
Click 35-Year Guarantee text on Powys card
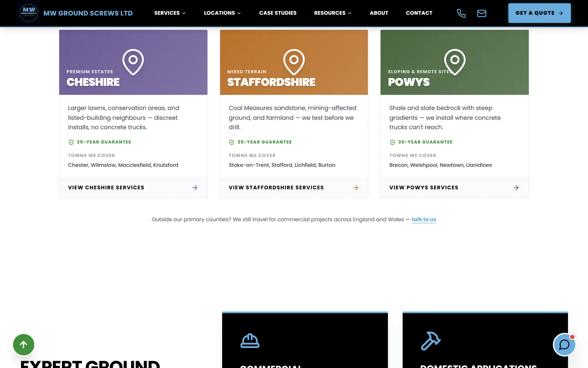coord(425,142)
